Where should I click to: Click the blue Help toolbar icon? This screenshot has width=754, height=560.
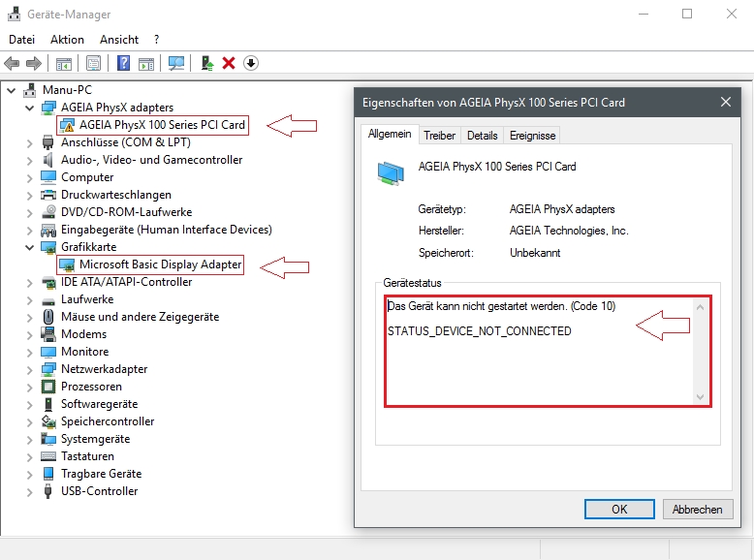[x=124, y=63]
